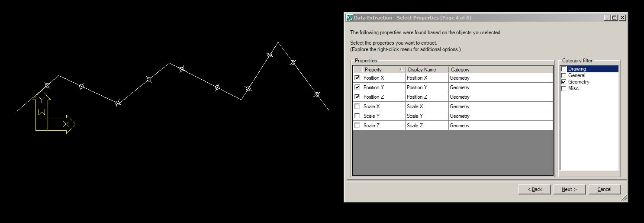Go back with the Back button

tap(535, 189)
